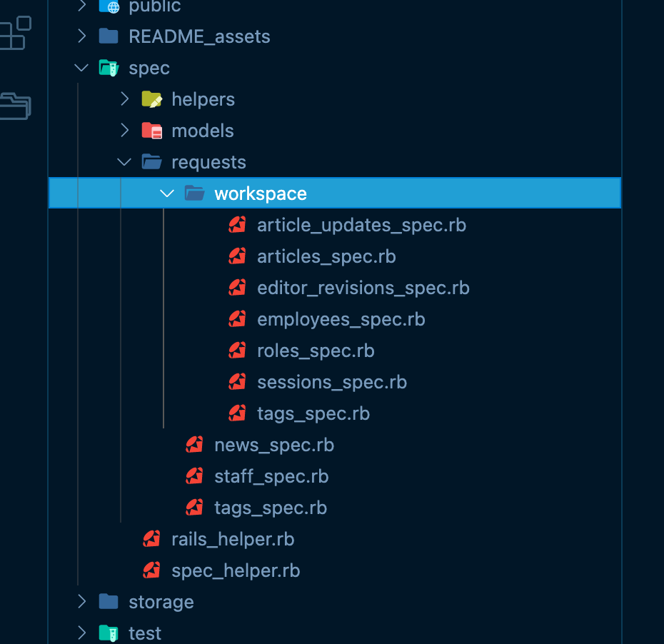The image size is (664, 644).
Task: Expand the test folder
Action: click(x=145, y=633)
